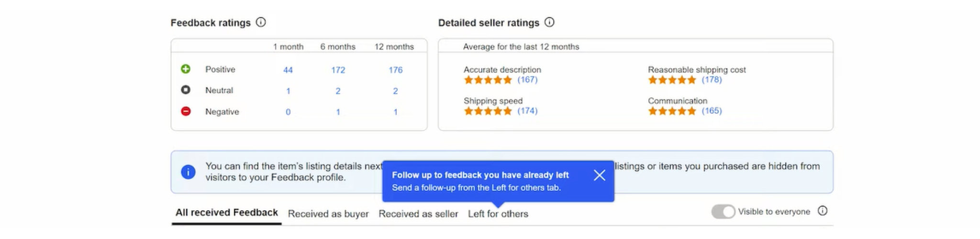Click the blue info icon in banner
This screenshot has width=980, height=239.
pyautogui.click(x=188, y=172)
